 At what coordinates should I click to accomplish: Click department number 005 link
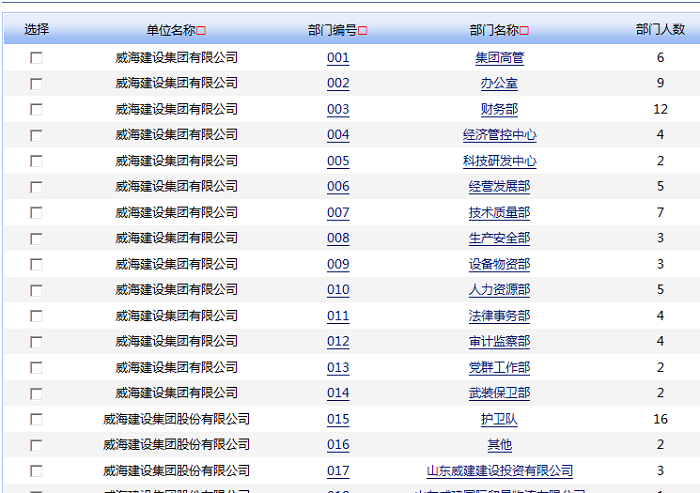pos(338,161)
